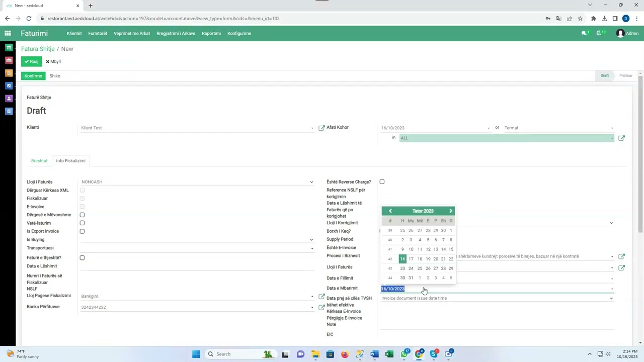Open external link icon next to Klienti

pyautogui.click(x=321, y=128)
